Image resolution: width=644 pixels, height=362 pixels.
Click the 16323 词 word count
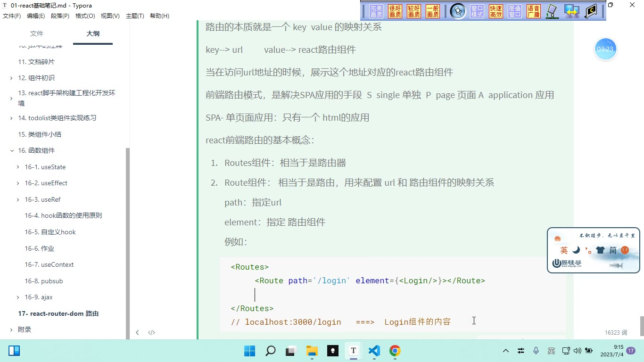(x=616, y=333)
